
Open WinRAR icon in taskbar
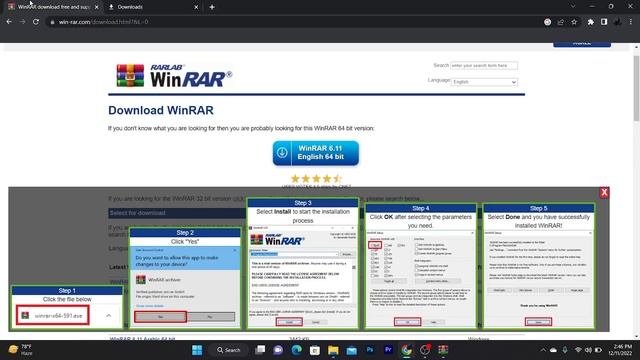click(443, 350)
